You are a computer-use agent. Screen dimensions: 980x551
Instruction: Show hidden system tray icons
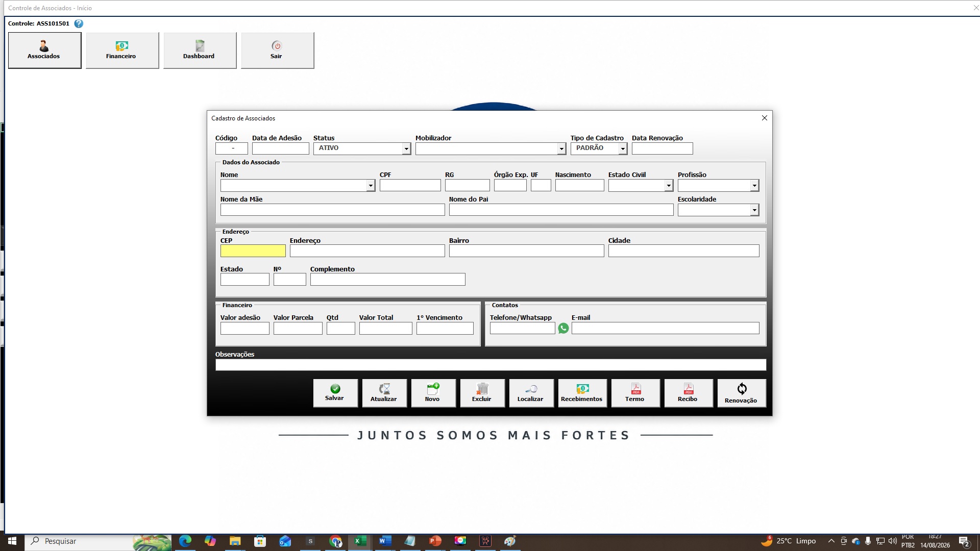(x=831, y=541)
